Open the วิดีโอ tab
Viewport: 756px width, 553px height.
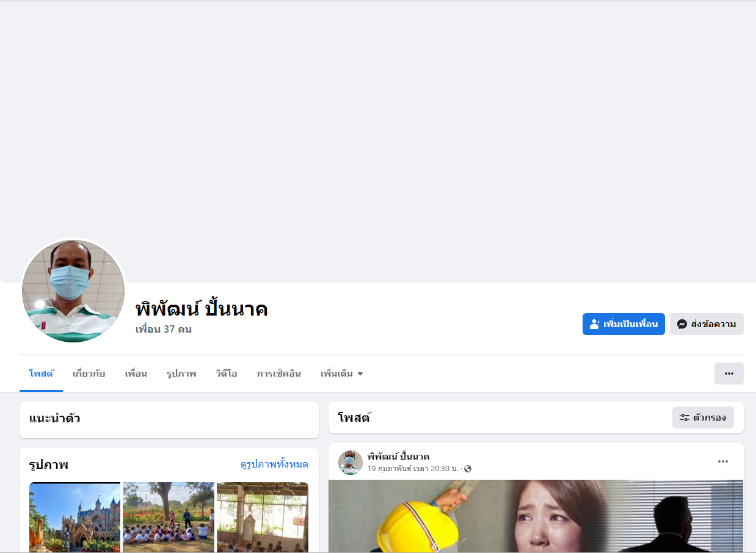[x=227, y=374]
